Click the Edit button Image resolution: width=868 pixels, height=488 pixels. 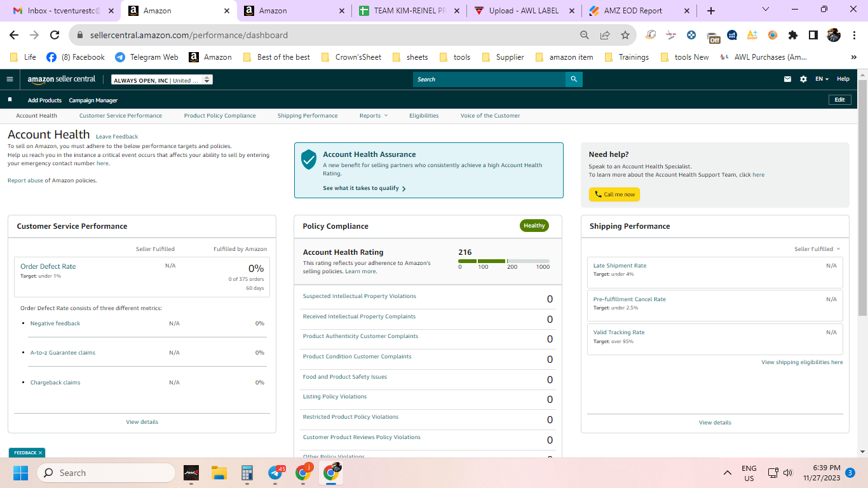(x=839, y=100)
